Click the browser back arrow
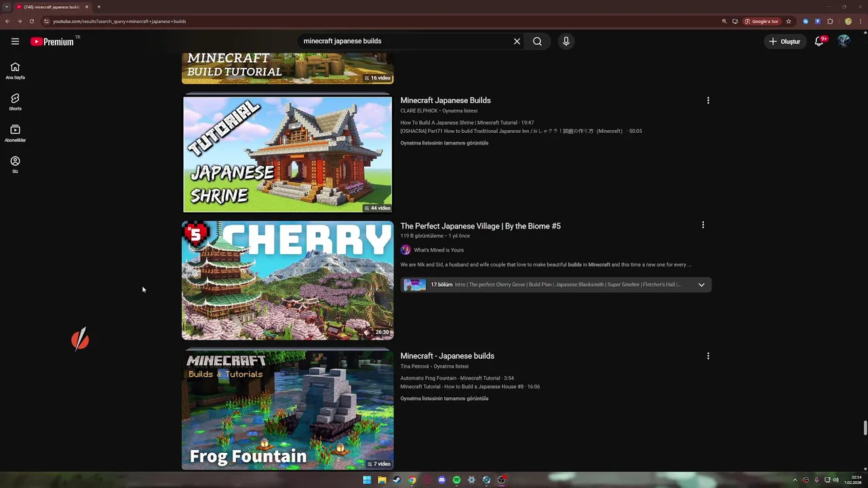 point(7,21)
